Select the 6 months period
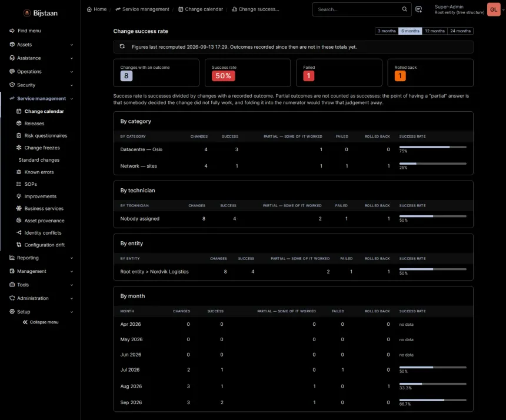 click(x=410, y=31)
